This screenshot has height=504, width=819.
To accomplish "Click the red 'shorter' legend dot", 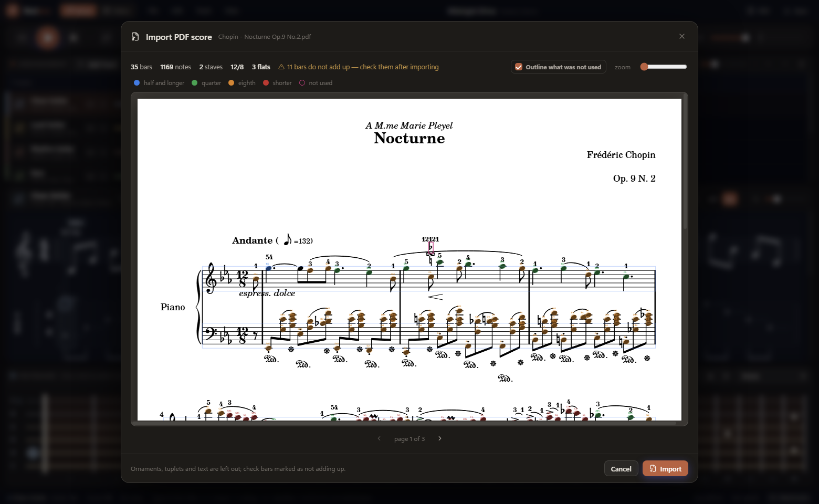I will 266,83.
